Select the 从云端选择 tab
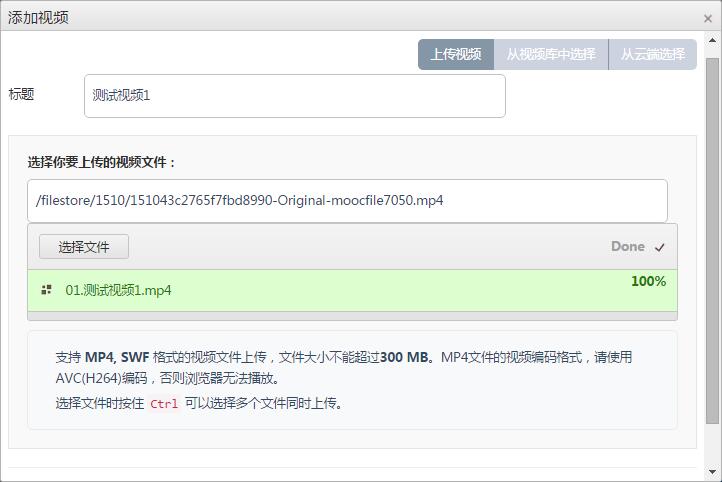Screen dimensions: 722x482 653,54
